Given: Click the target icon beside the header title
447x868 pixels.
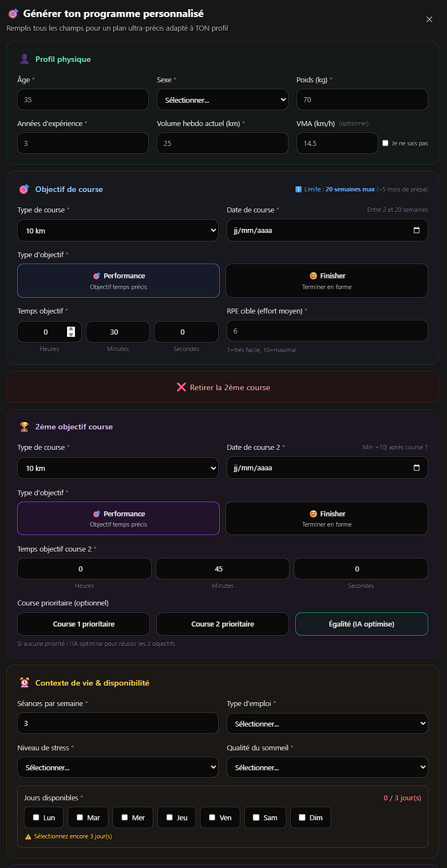Looking at the screenshot, I should pos(14,13).
